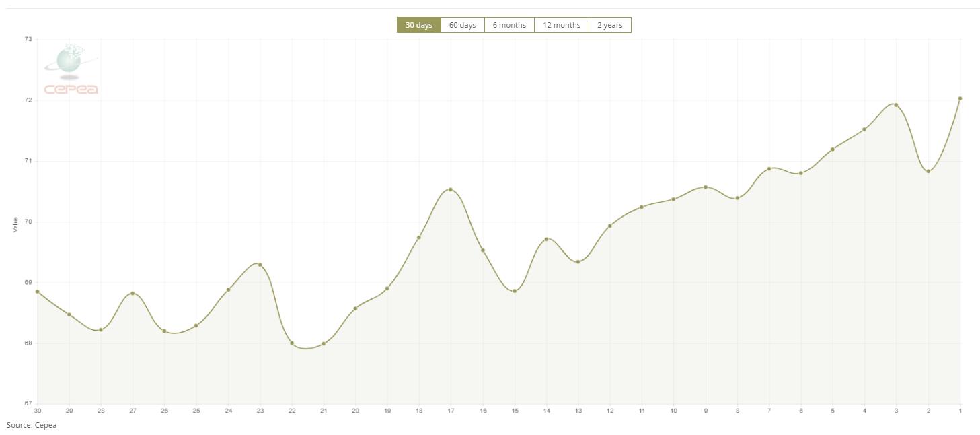Select the data point at day 27
The height and width of the screenshot is (435, 980).
[133, 293]
